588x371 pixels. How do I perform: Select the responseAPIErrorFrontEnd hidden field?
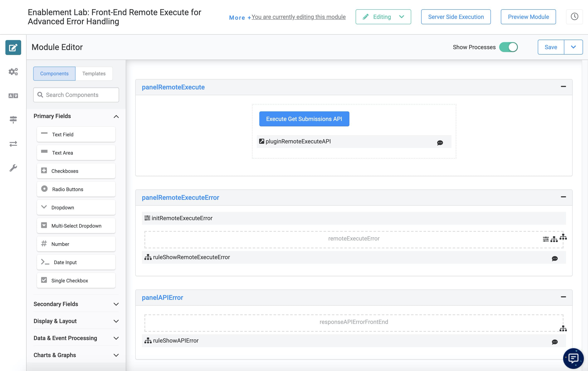click(x=354, y=323)
